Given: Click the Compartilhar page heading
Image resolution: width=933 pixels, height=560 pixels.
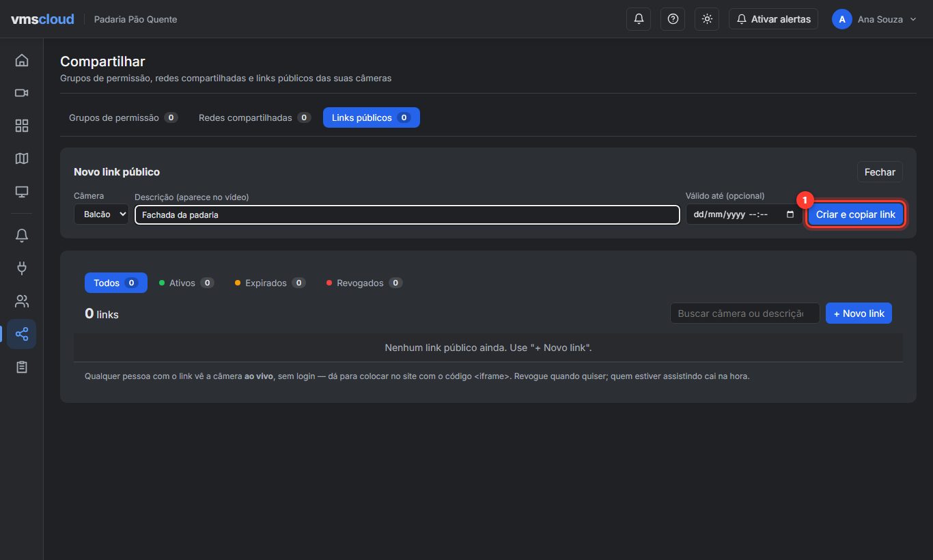Looking at the screenshot, I should tap(102, 62).
